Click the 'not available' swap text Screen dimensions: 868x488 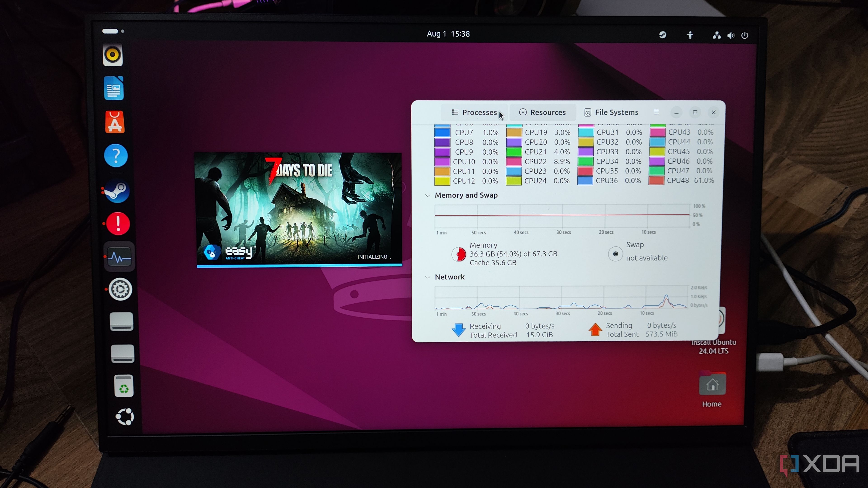(x=647, y=258)
